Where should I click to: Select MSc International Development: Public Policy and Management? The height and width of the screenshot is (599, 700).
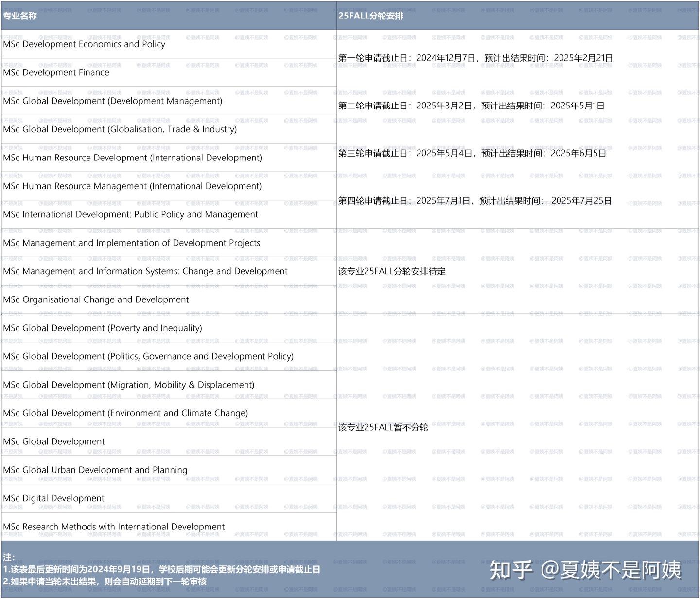(130, 214)
